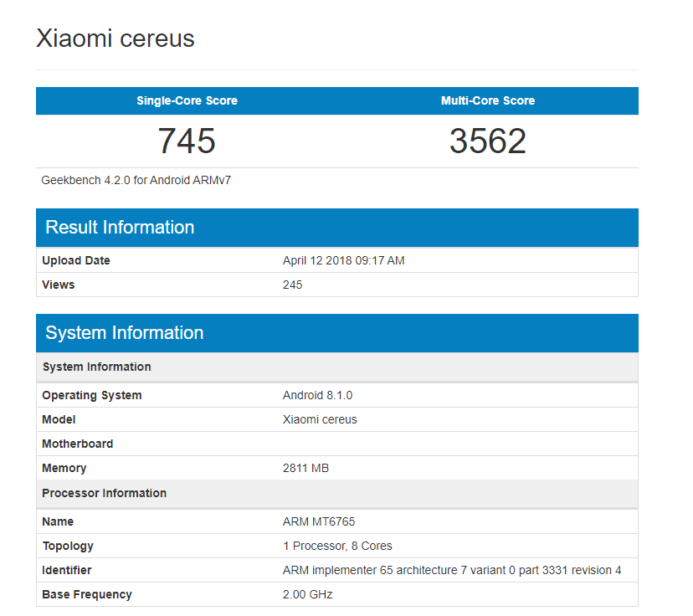This screenshot has height=616, width=693.
Task: Click the Model label
Action: 59,420
